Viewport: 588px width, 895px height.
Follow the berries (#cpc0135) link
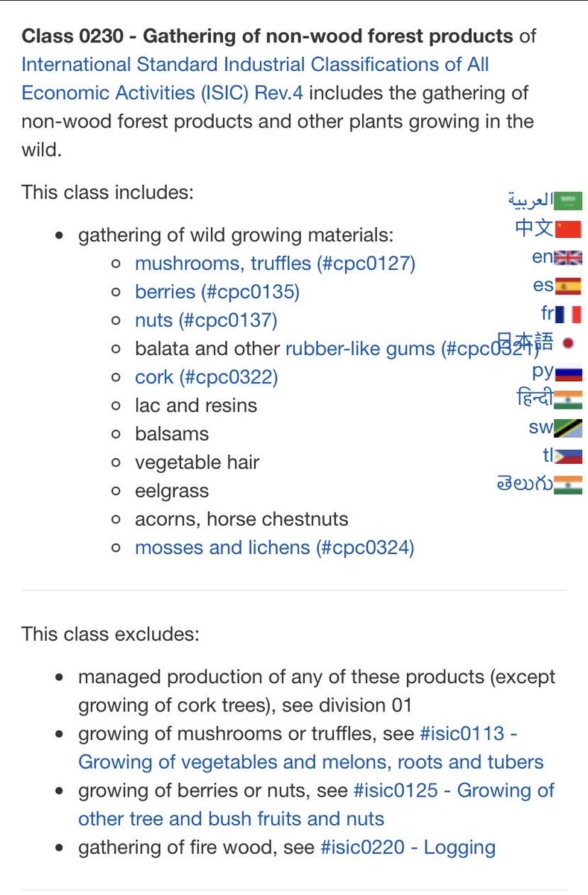[217, 292]
